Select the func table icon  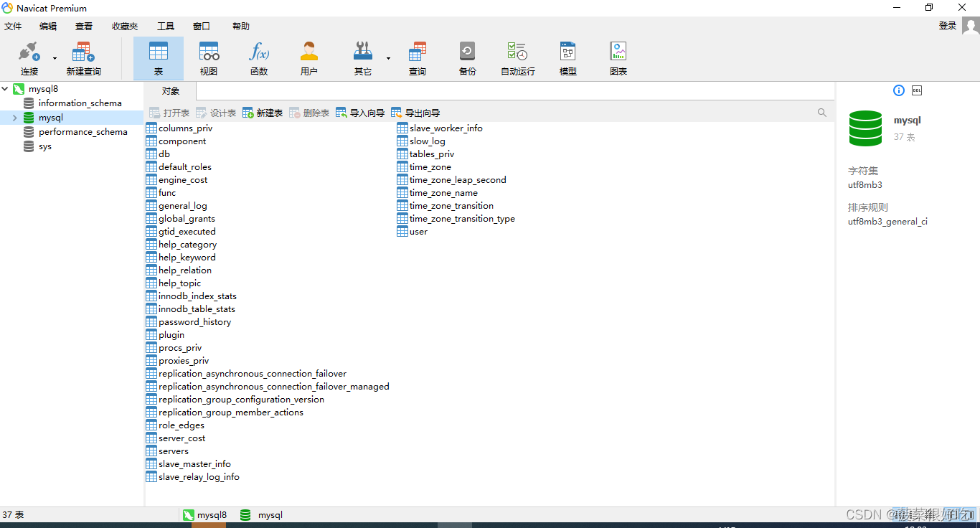pyautogui.click(x=151, y=193)
